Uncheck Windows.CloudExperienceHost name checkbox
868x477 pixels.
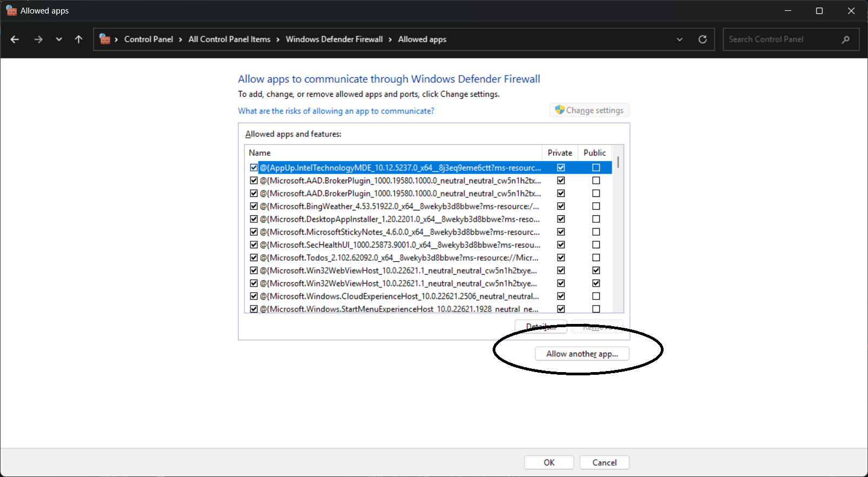[254, 296]
